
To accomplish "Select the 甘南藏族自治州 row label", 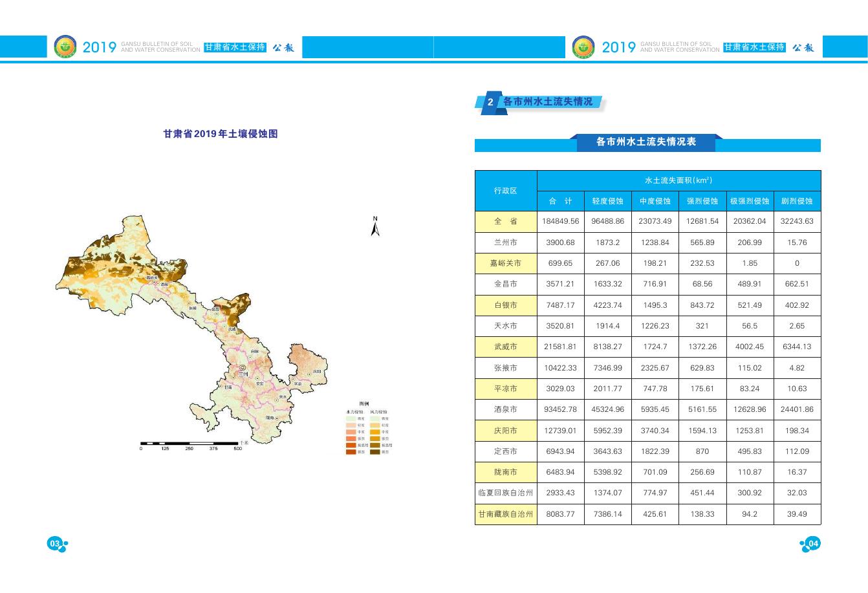I will coord(506,514).
